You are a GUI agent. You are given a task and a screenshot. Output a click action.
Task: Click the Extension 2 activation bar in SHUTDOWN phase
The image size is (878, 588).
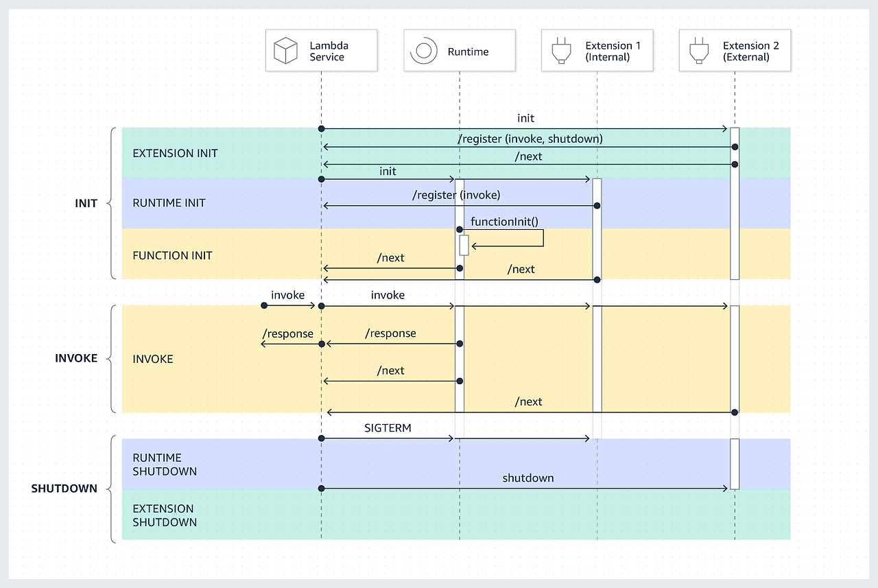[735, 464]
